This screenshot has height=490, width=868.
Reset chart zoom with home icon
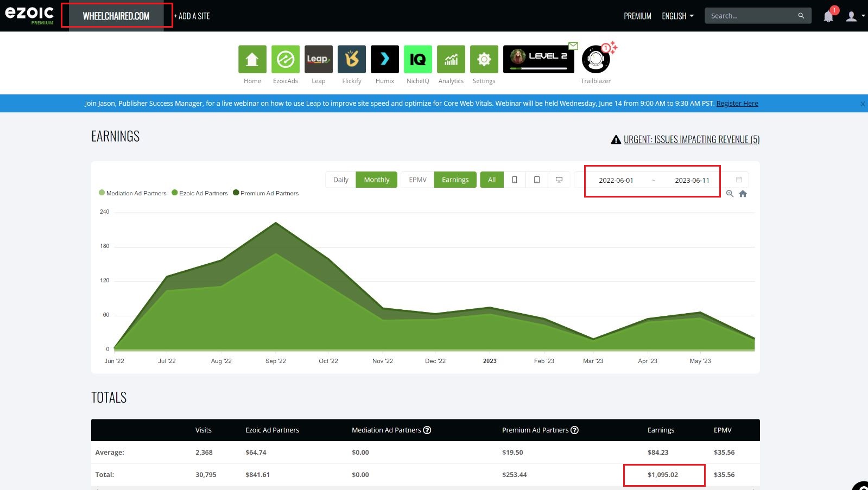[743, 194]
